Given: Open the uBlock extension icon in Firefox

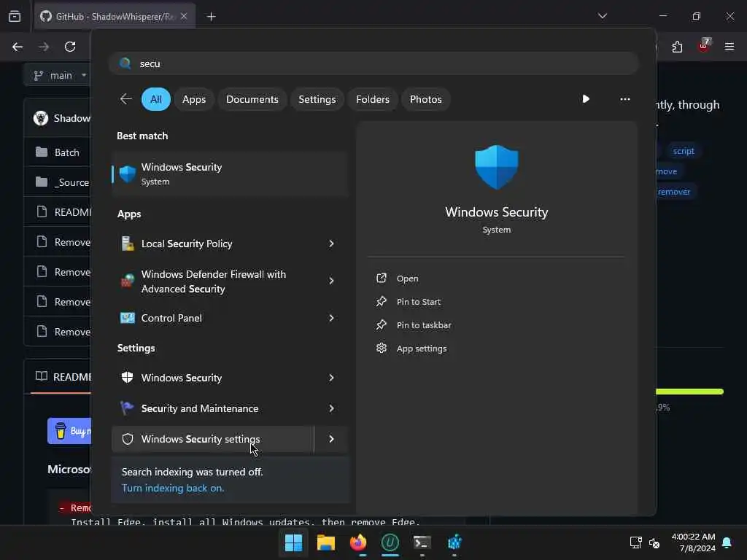Looking at the screenshot, I should [x=704, y=46].
